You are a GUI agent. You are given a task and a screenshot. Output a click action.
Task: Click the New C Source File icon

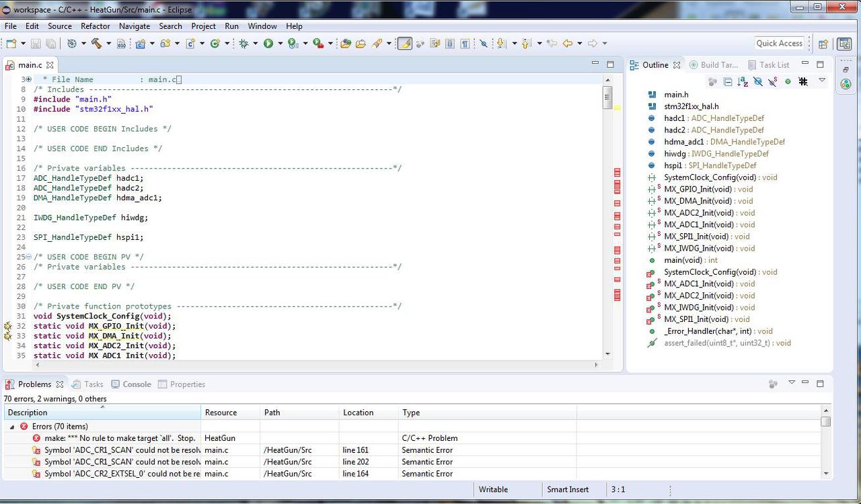coord(190,44)
